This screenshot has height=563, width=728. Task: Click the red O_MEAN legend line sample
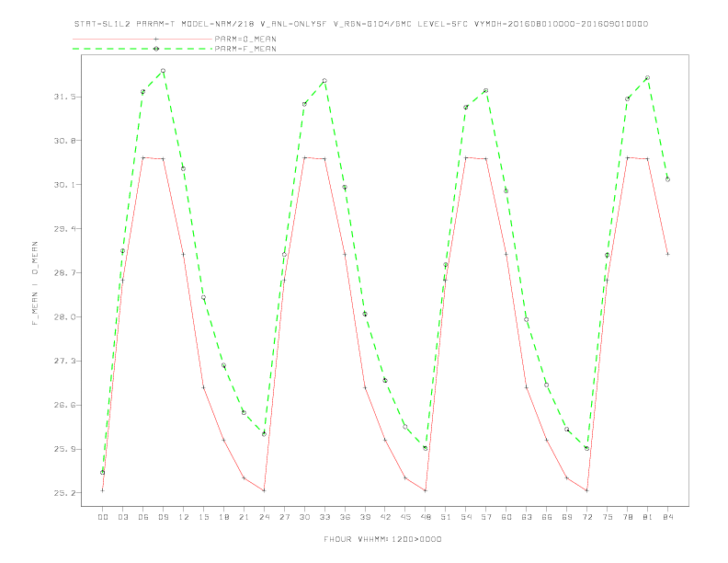pos(142,39)
